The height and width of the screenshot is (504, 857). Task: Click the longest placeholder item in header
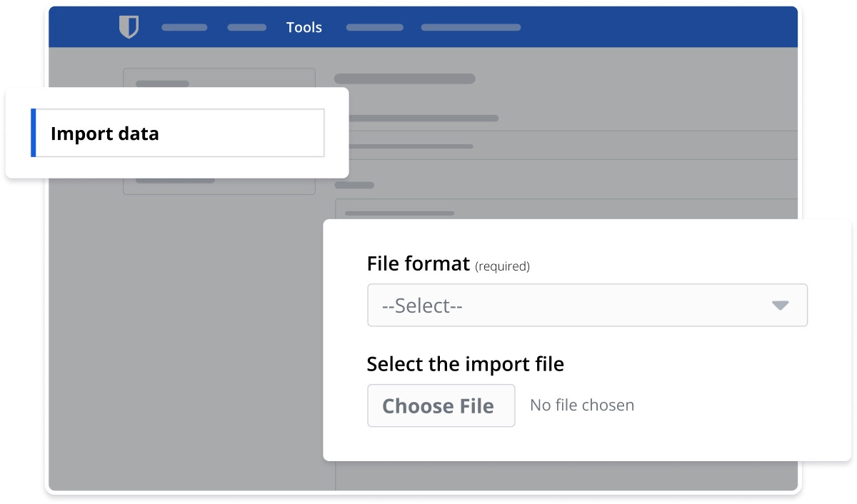(x=471, y=28)
